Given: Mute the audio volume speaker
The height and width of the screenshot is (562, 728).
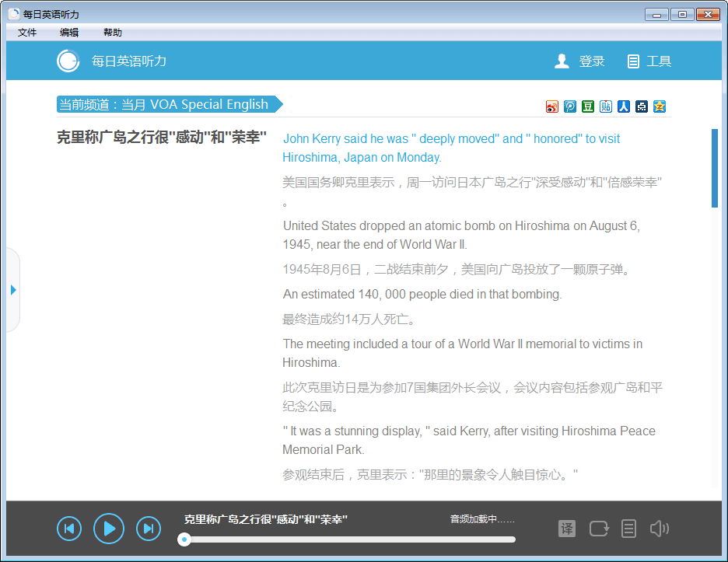Looking at the screenshot, I should point(659,529).
